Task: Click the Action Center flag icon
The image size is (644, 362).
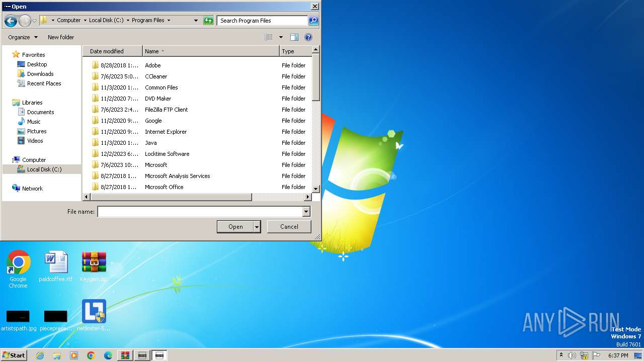Action: pyautogui.click(x=596, y=355)
